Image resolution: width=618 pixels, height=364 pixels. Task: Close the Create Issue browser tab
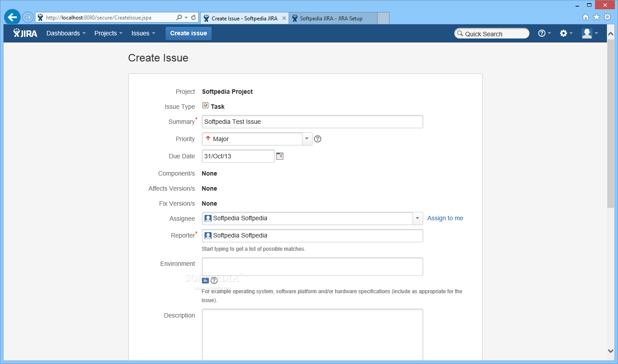coord(284,18)
